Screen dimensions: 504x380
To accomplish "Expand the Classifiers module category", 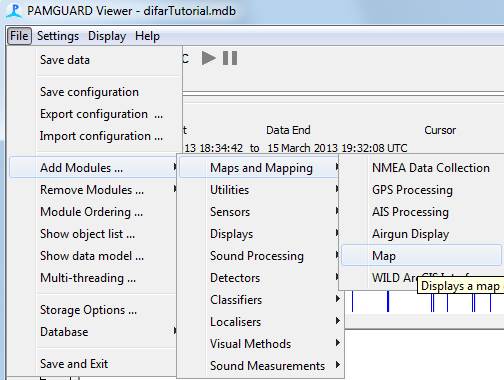I will 260,300.
